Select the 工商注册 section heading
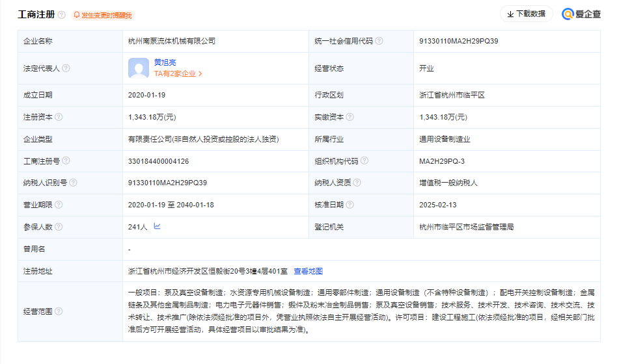The width and height of the screenshot is (617, 364). (36, 14)
